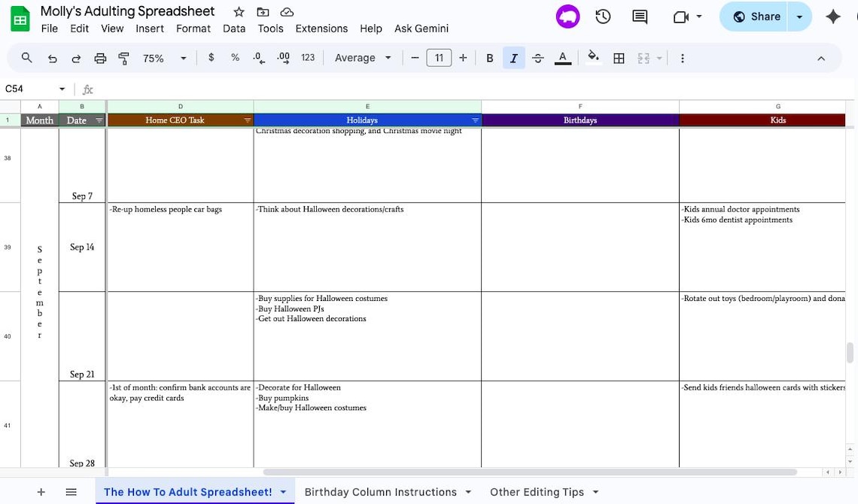Click the horizontal scrollbar

(x=530, y=472)
